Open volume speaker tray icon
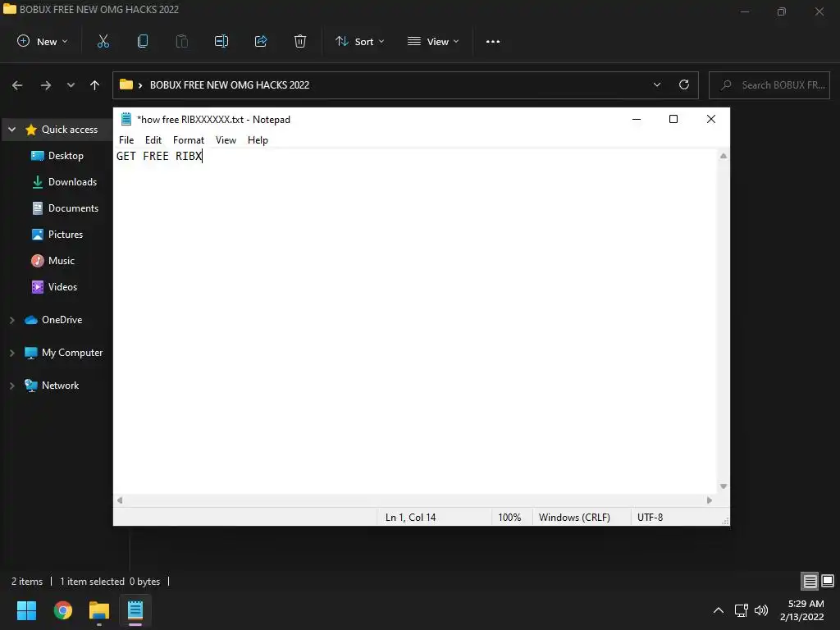The width and height of the screenshot is (840, 630). point(761,610)
